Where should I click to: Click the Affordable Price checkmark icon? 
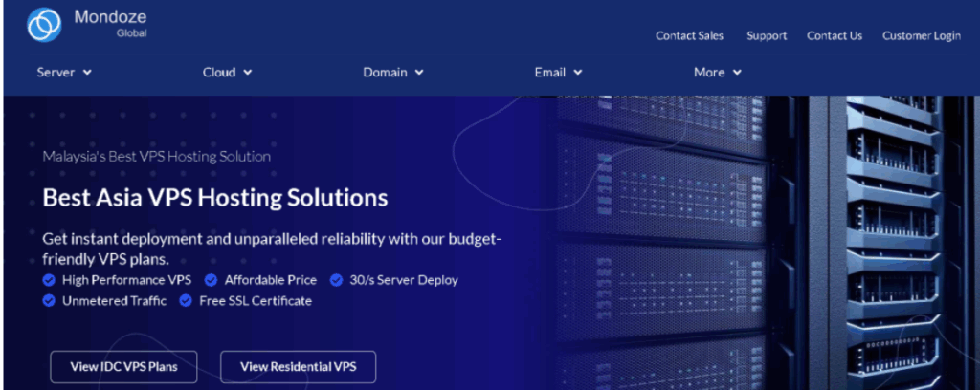(211, 280)
